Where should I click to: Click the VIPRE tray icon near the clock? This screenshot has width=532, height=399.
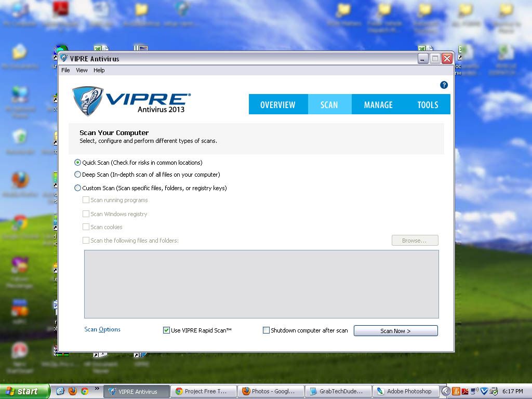(484, 391)
